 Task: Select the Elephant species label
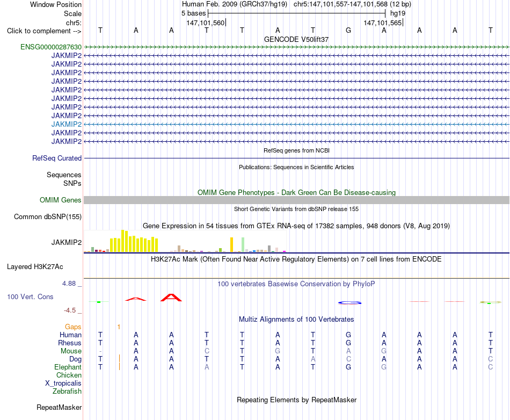68,367
